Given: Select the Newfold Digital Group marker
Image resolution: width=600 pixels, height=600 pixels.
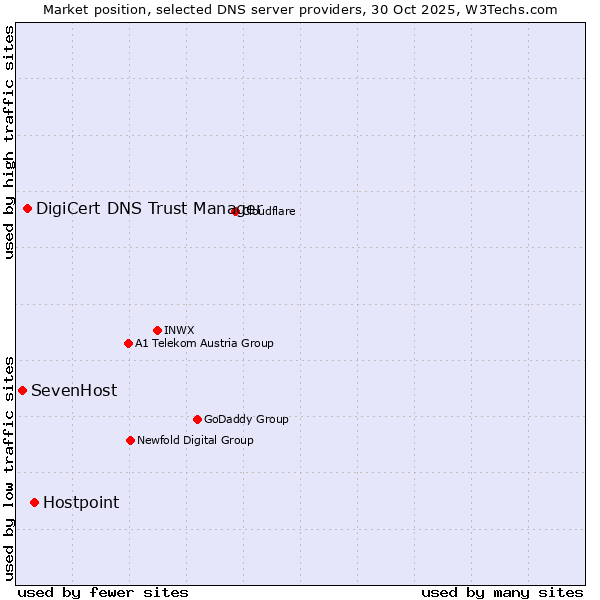Looking at the screenshot, I should [130, 440].
